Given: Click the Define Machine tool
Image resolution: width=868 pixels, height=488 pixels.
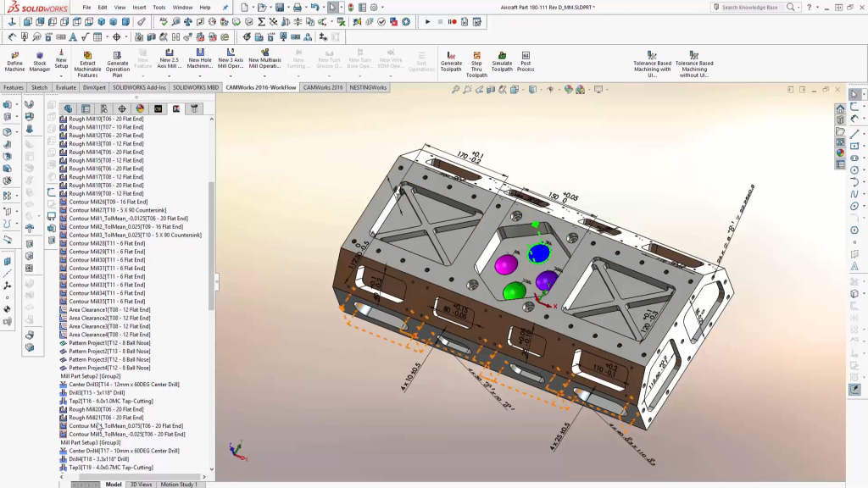Looking at the screenshot, I should (x=15, y=61).
